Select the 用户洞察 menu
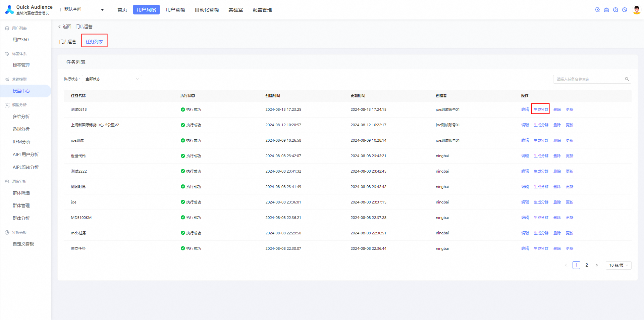The height and width of the screenshot is (320, 644). [146, 10]
